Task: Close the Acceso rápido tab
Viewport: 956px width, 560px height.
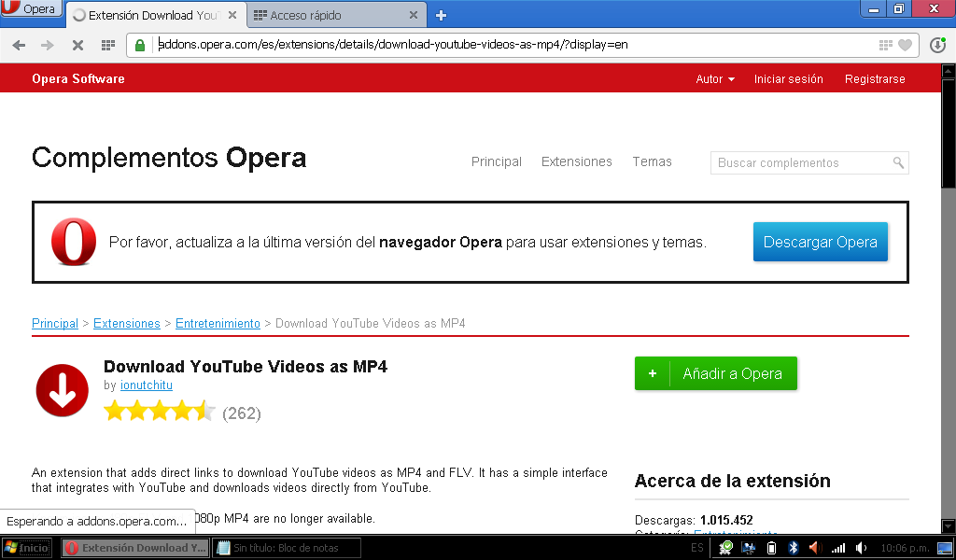Action: click(414, 15)
